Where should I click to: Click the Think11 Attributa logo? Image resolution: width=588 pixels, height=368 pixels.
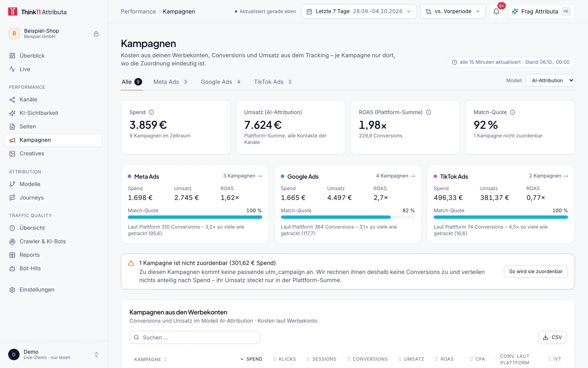pos(37,12)
